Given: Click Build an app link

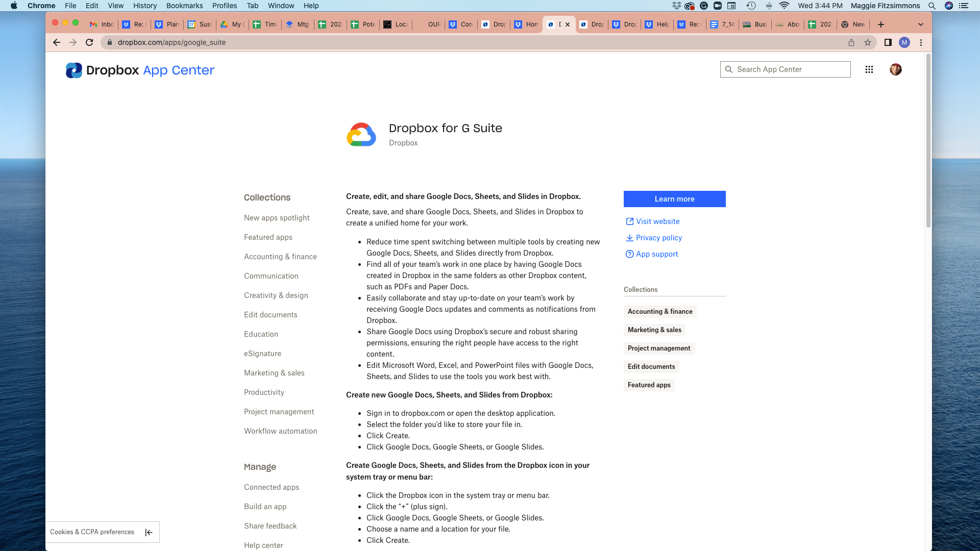Looking at the screenshot, I should click(265, 507).
